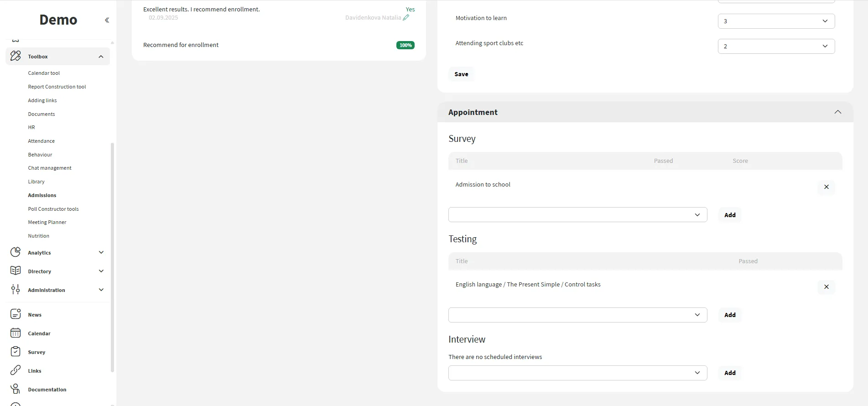Click the Toolbox icon in sidebar
This screenshot has height=406, width=868.
coord(16,56)
